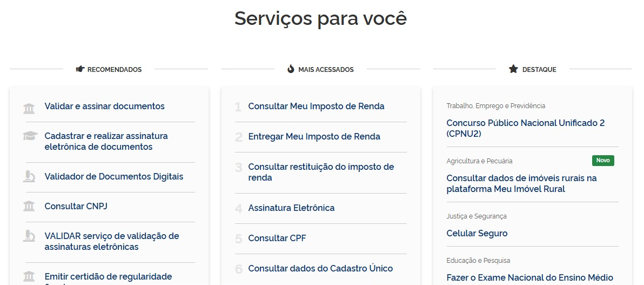Click the star icon next to Destaque

pyautogui.click(x=513, y=69)
